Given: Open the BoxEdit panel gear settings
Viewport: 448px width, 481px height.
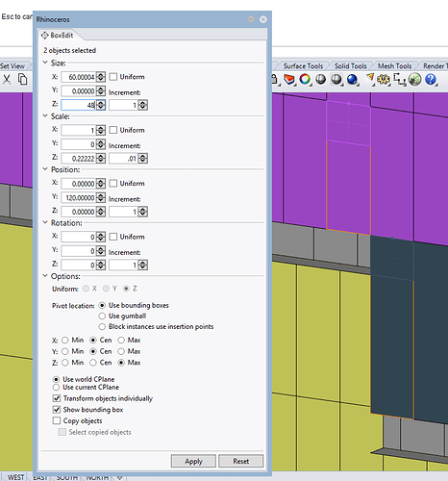Looking at the screenshot, I should [x=251, y=19].
